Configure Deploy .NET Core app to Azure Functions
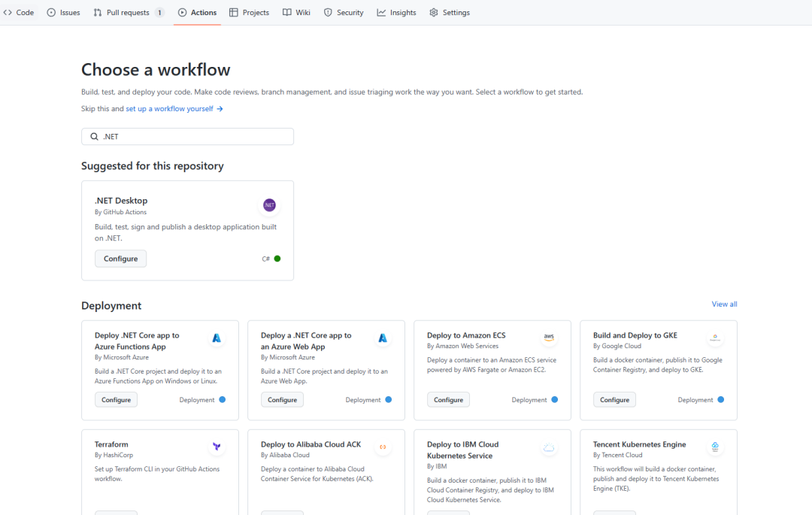Viewport: 812px width, 515px height. [116, 399]
